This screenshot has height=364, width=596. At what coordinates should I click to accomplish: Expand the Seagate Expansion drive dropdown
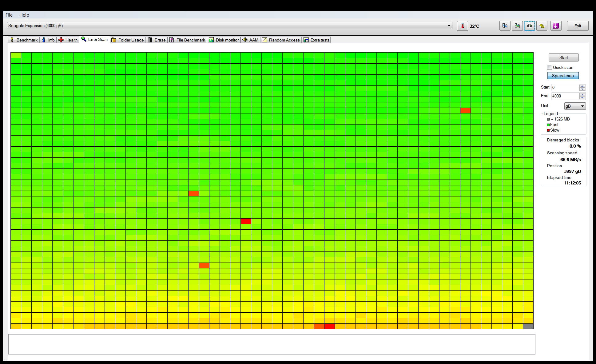point(449,26)
